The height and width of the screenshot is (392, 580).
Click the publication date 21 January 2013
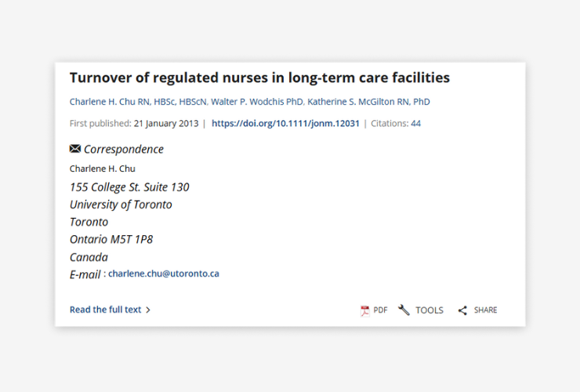click(166, 123)
